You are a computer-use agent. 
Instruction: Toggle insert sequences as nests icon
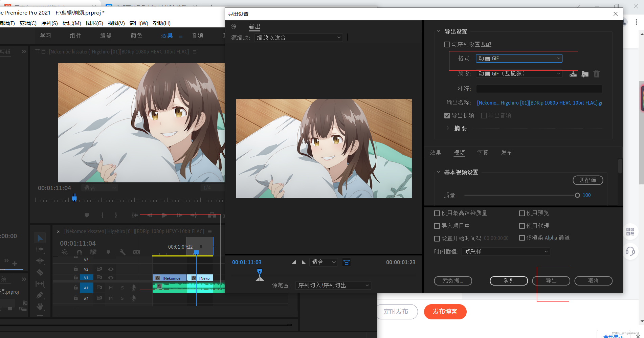(x=65, y=252)
